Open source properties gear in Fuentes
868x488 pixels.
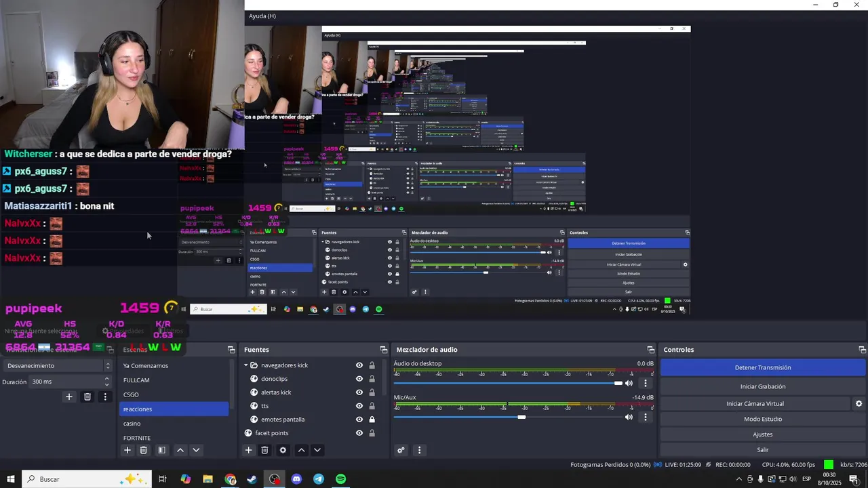tap(283, 450)
